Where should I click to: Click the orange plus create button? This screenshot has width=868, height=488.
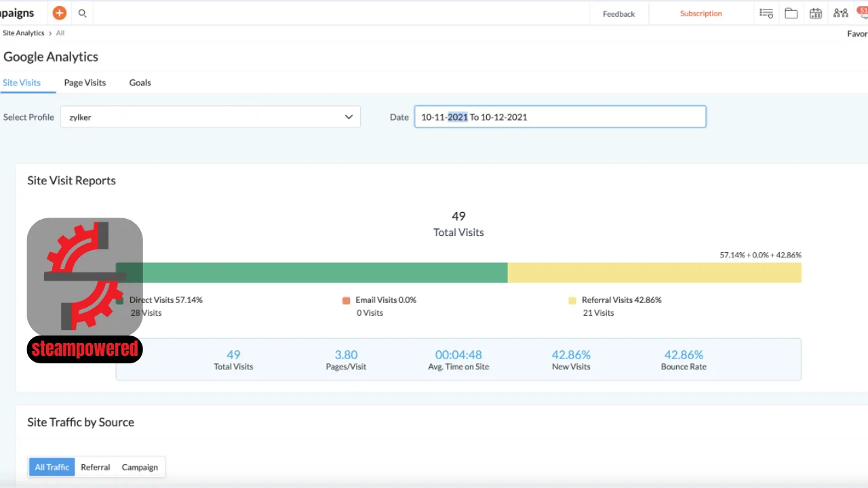(60, 13)
